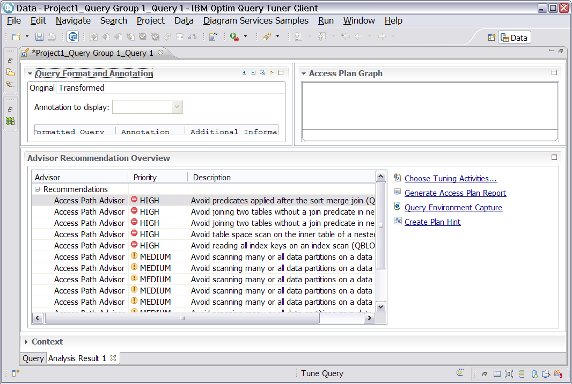Screen dimensions: 572x384
Task: Click the New wizard toolbar icon
Action: coord(15,36)
